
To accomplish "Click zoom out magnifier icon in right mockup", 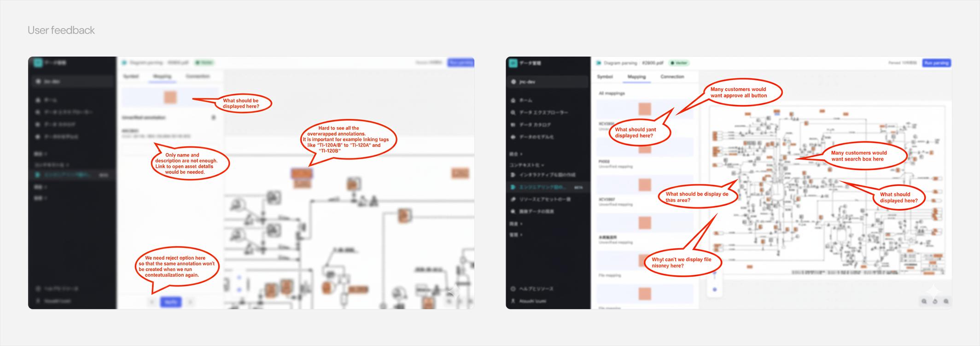I will tap(924, 301).
